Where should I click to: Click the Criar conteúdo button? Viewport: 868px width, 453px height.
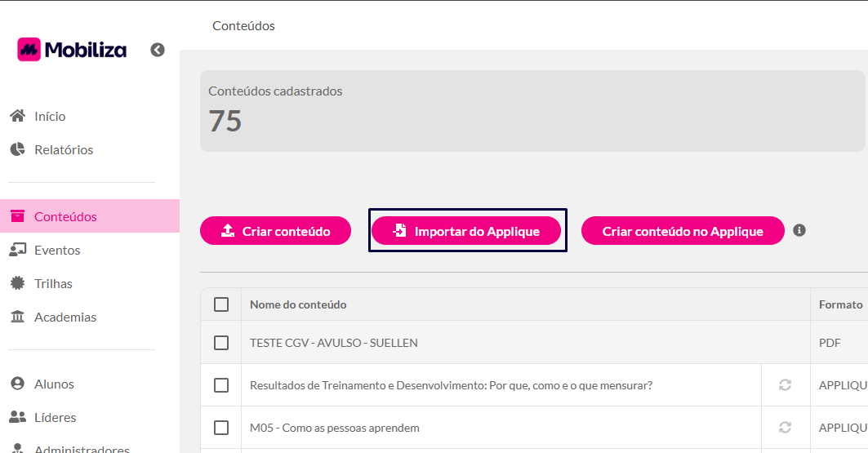pyautogui.click(x=275, y=231)
